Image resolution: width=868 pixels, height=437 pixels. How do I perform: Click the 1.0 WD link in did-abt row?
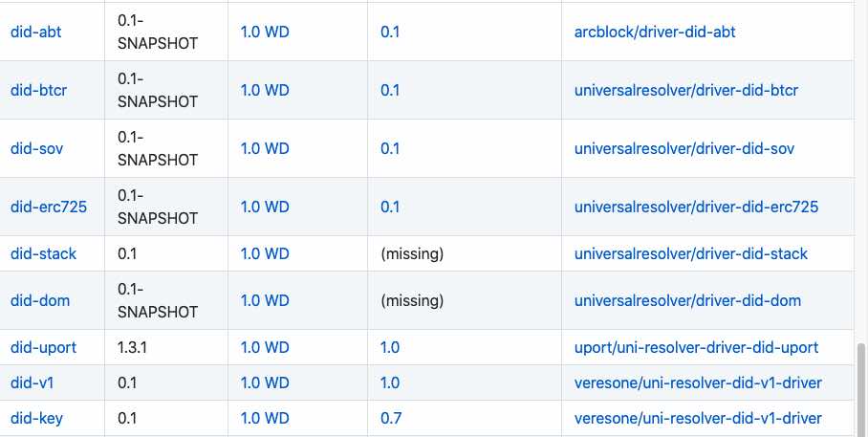[x=265, y=32]
